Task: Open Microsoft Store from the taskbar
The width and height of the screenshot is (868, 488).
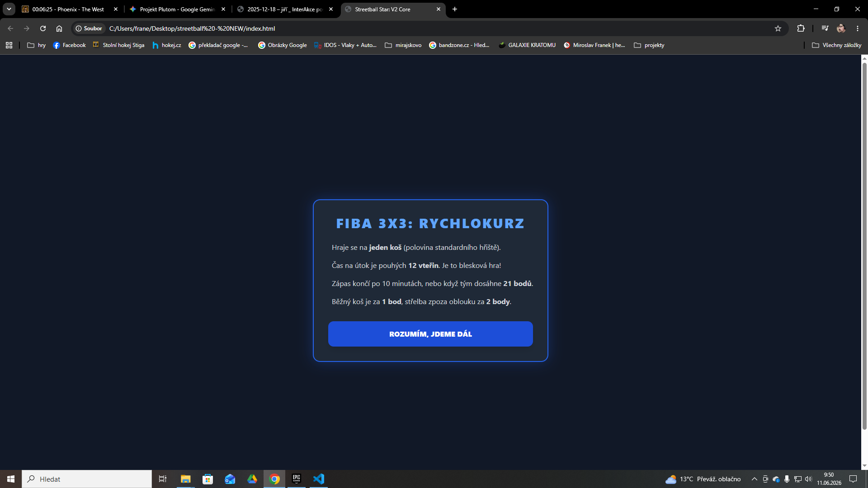Action: coord(208,479)
